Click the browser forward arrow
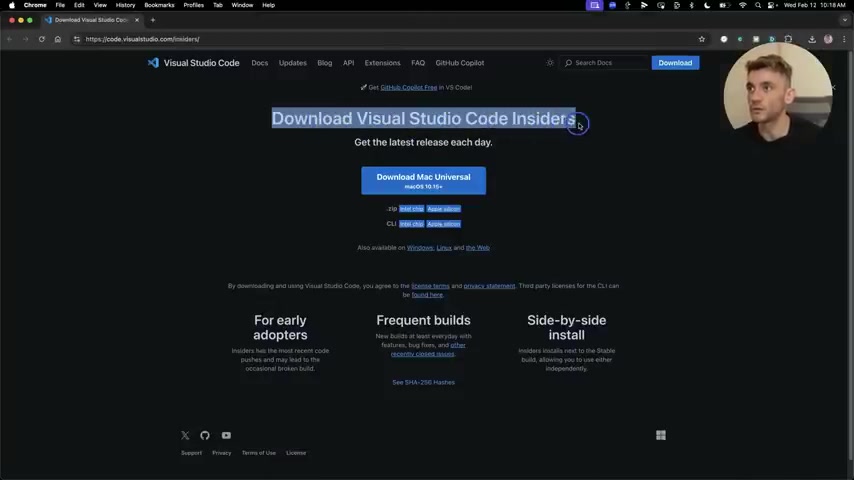The width and height of the screenshot is (854, 480). (25, 39)
